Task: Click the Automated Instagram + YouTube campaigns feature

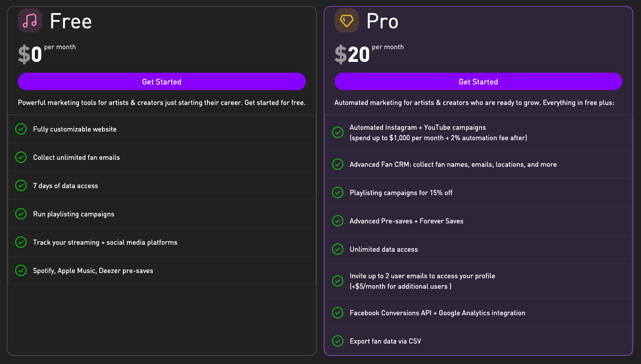Action: click(418, 127)
